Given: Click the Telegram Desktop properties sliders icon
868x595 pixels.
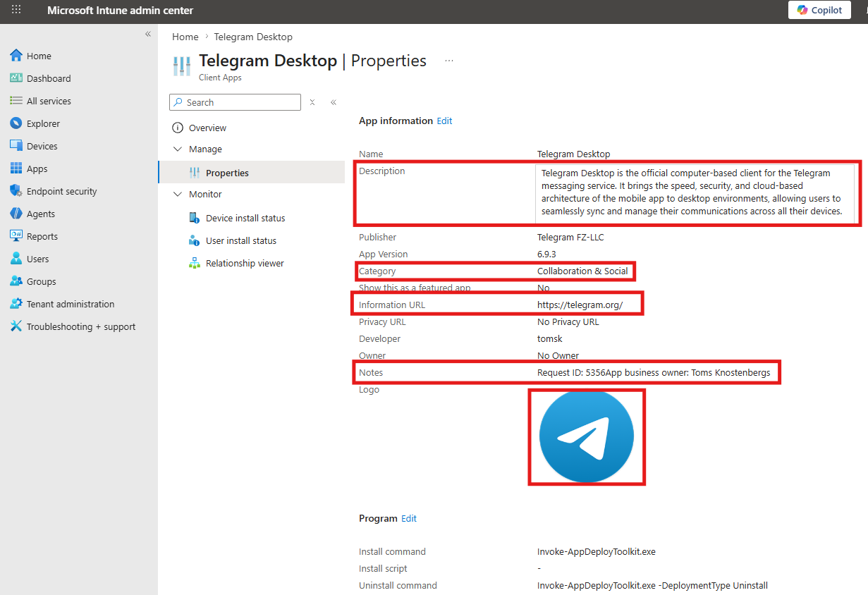Looking at the screenshot, I should (x=182, y=66).
